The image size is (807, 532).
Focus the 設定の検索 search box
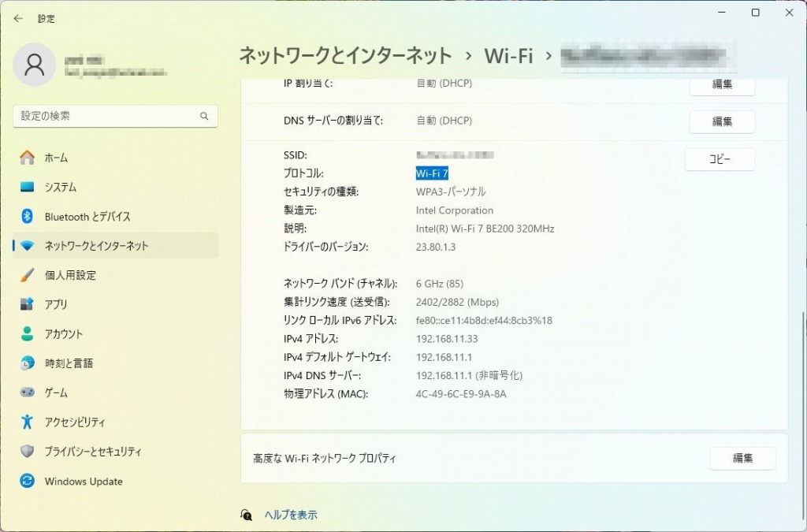click(115, 117)
